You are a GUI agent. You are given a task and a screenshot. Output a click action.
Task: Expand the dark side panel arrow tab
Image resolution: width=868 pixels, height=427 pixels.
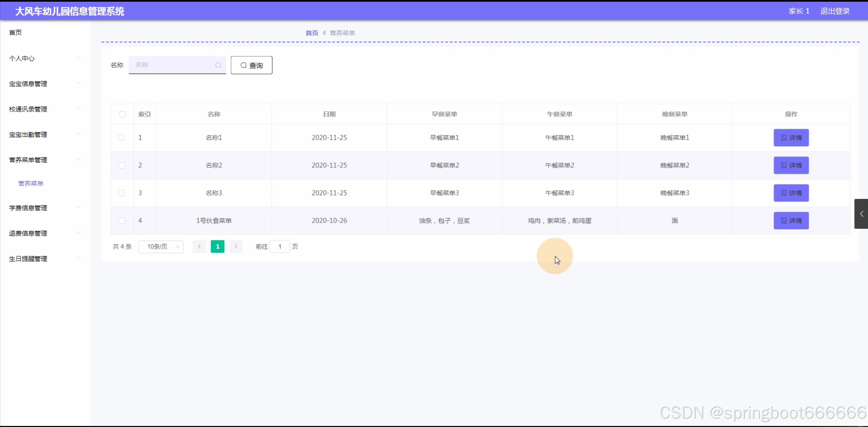pos(861,214)
